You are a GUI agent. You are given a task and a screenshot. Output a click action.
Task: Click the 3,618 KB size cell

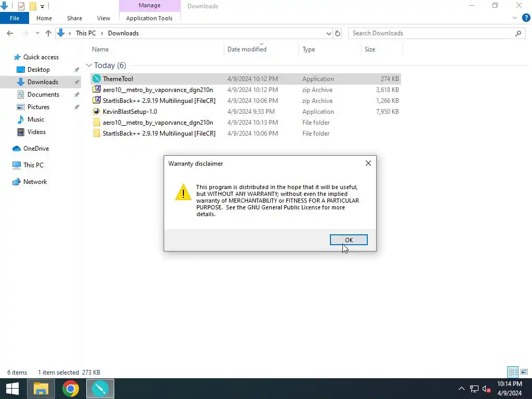coord(387,89)
